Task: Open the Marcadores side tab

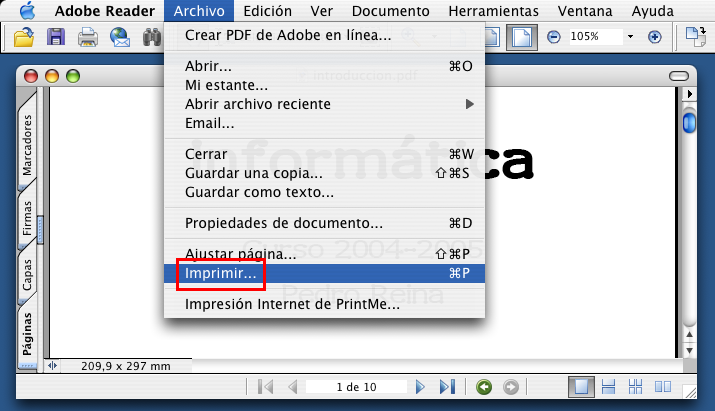Action: pos(27,145)
